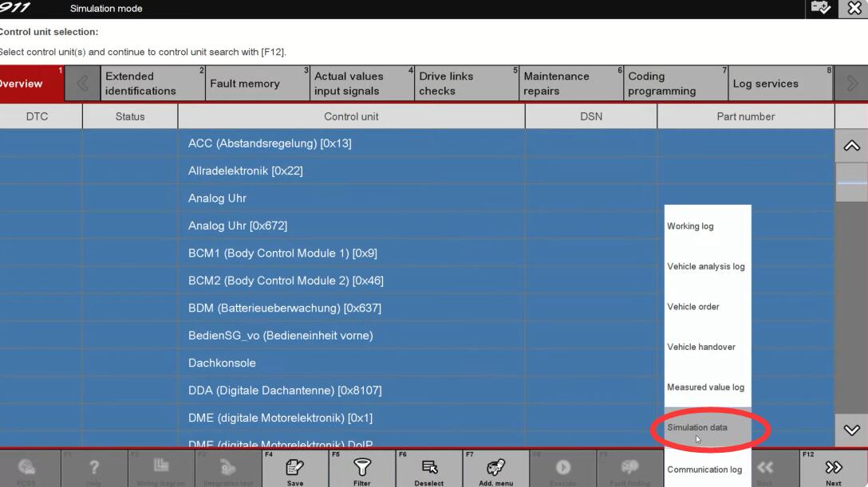Click the Next F12 double-arrow icon
The height and width of the screenshot is (487, 868).
[x=834, y=469]
